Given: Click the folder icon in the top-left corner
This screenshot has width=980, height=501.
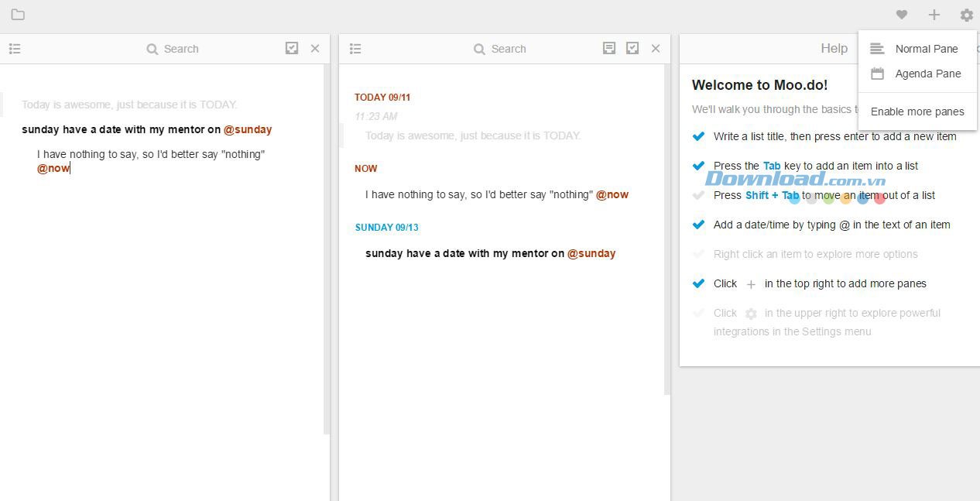Looking at the screenshot, I should pyautogui.click(x=18, y=15).
